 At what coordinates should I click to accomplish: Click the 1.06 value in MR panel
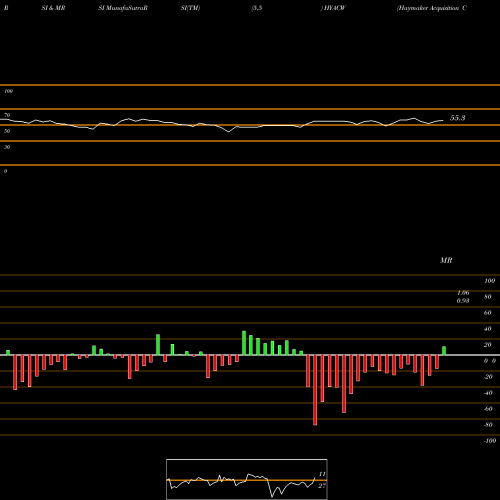point(463,293)
